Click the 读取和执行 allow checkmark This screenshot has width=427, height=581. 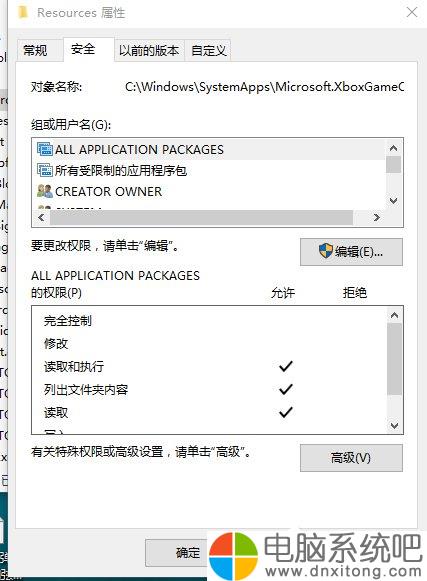tap(286, 366)
